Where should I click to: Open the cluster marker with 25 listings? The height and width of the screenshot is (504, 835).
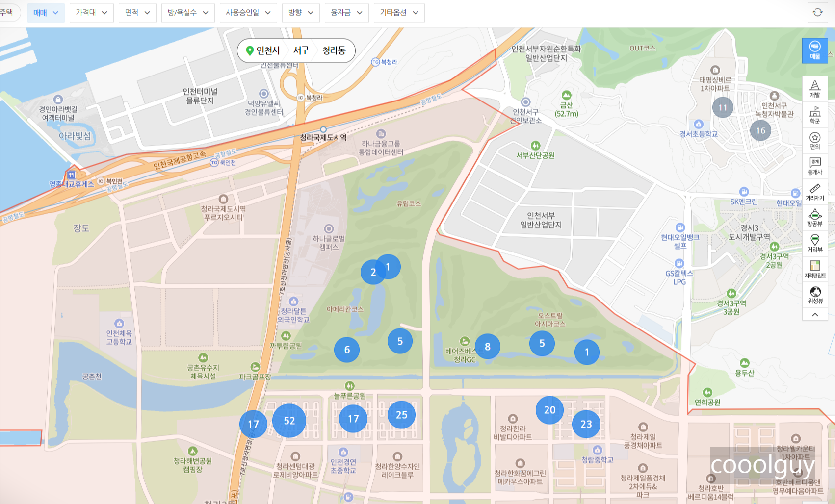pyautogui.click(x=401, y=415)
